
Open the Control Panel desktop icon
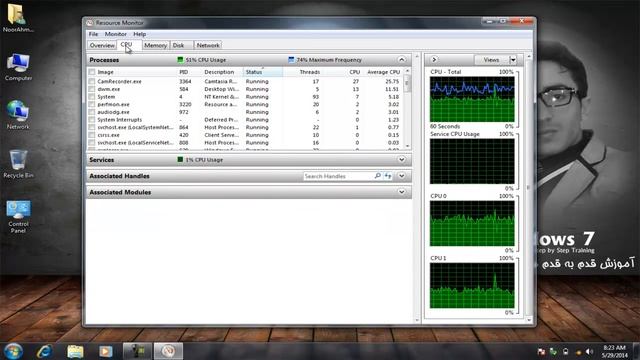point(18,216)
